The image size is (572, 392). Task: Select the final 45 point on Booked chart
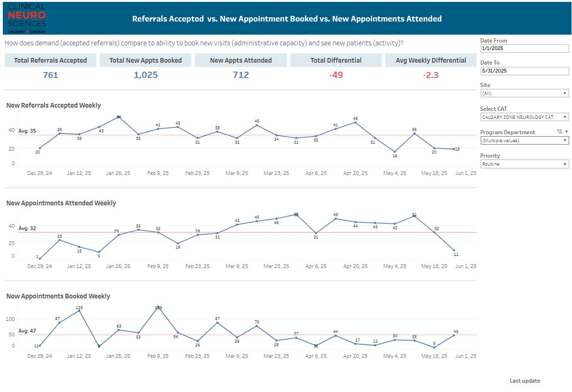tap(454, 335)
